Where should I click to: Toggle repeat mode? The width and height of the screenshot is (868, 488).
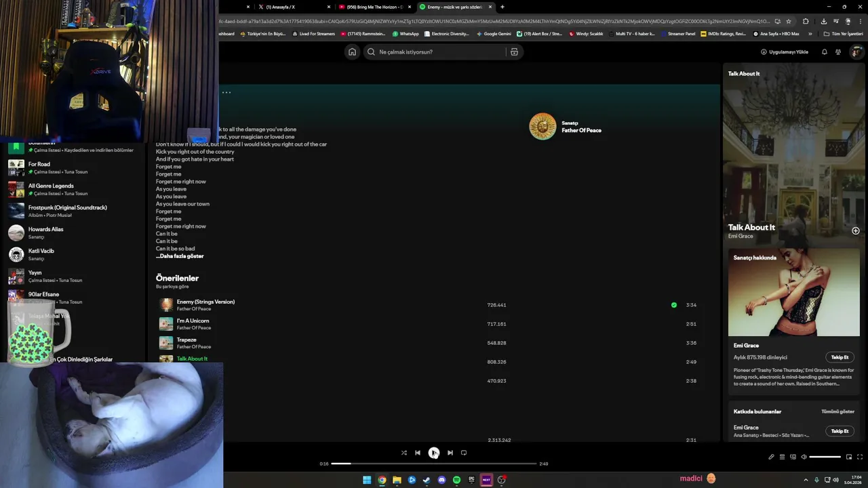point(464,453)
